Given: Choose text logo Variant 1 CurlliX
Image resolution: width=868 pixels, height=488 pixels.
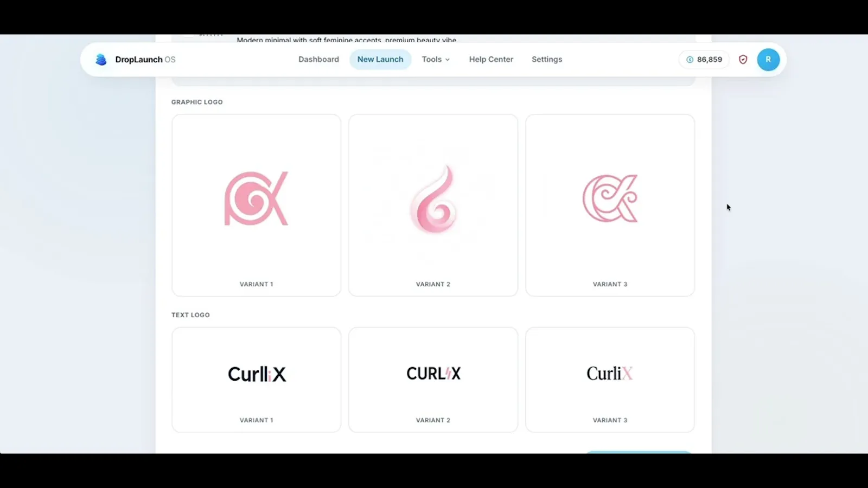Looking at the screenshot, I should coord(257,380).
